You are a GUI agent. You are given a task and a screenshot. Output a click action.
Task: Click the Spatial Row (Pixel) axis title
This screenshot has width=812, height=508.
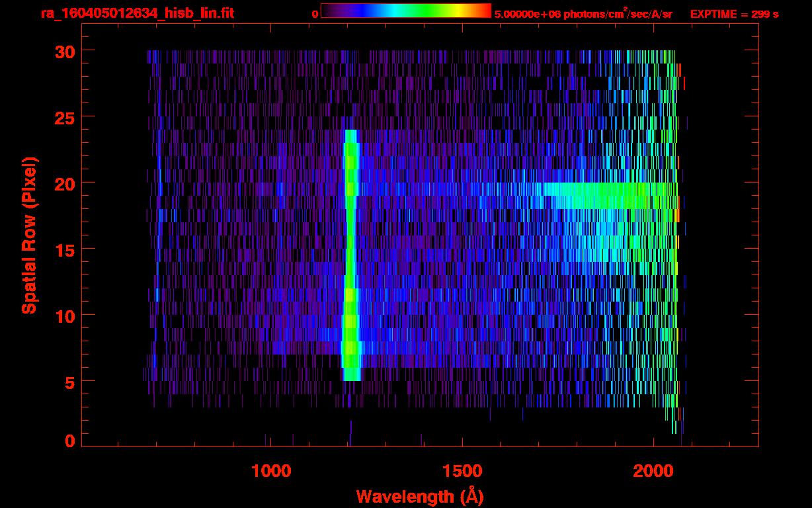(x=30, y=235)
